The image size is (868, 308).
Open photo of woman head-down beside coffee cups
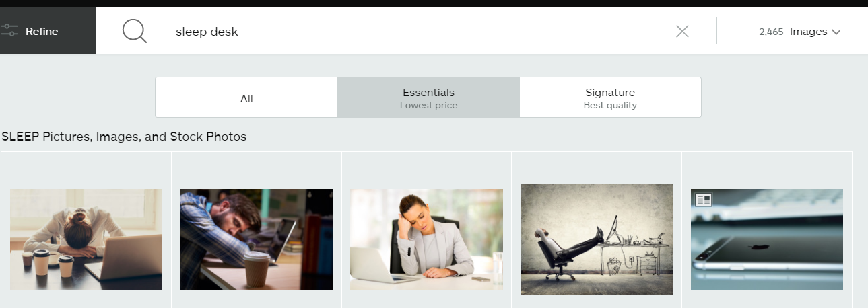pyautogui.click(x=86, y=239)
